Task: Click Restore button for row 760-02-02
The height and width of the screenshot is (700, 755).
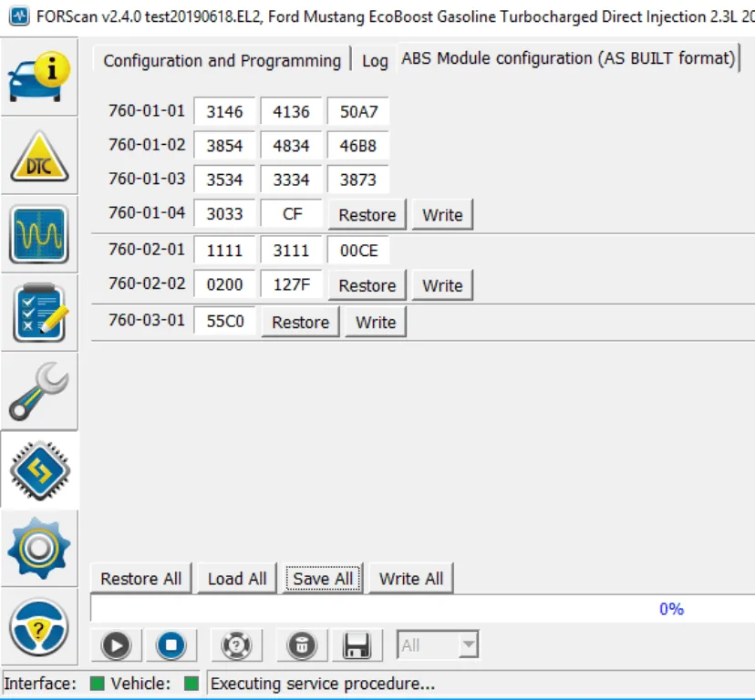Action: (367, 285)
